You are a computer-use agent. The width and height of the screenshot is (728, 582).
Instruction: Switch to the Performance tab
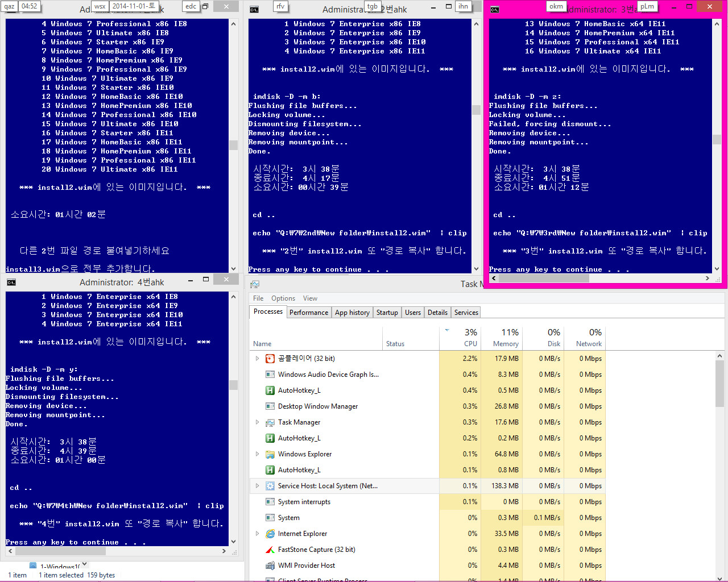point(309,313)
